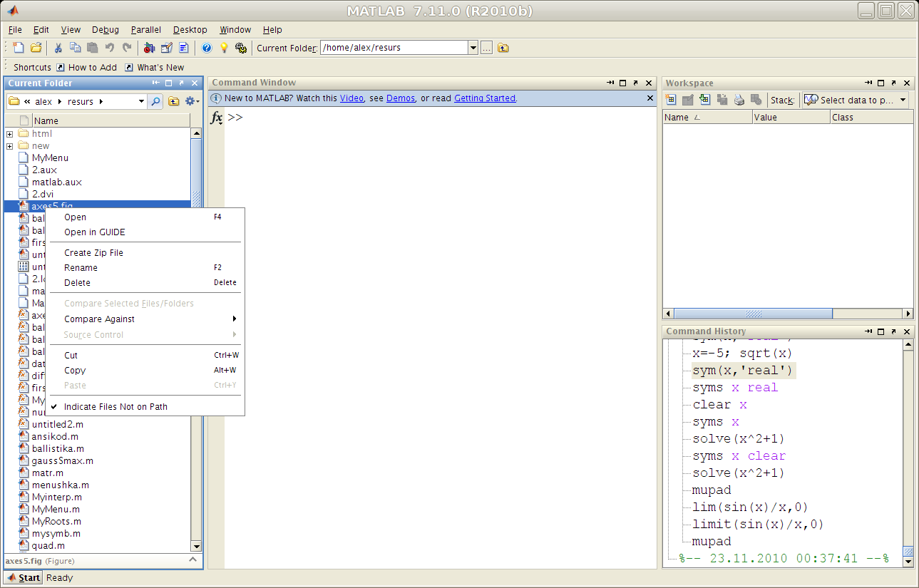Open the Desktop menu in menu bar
The height and width of the screenshot is (588, 919).
[x=190, y=29]
